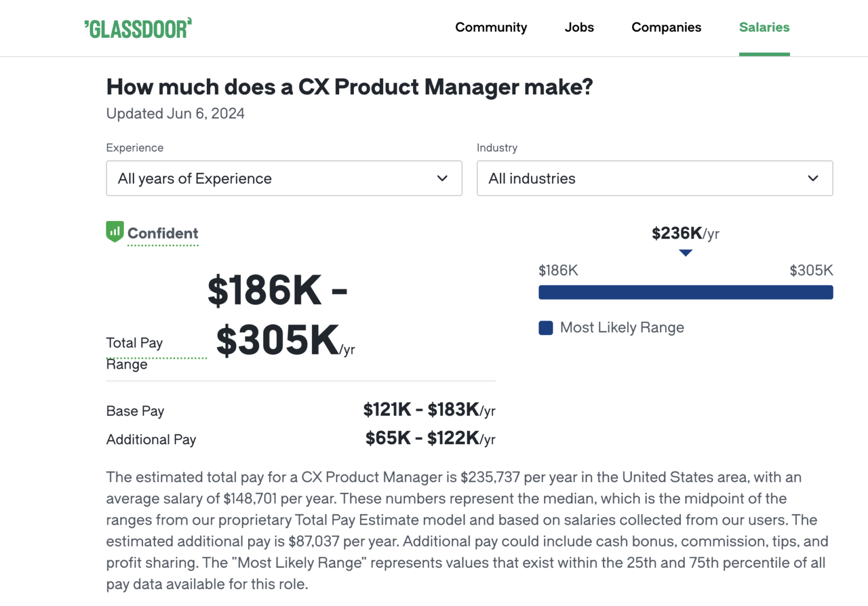This screenshot has width=868, height=606.
Task: Click the Base Pay row value
Action: pyautogui.click(x=429, y=410)
